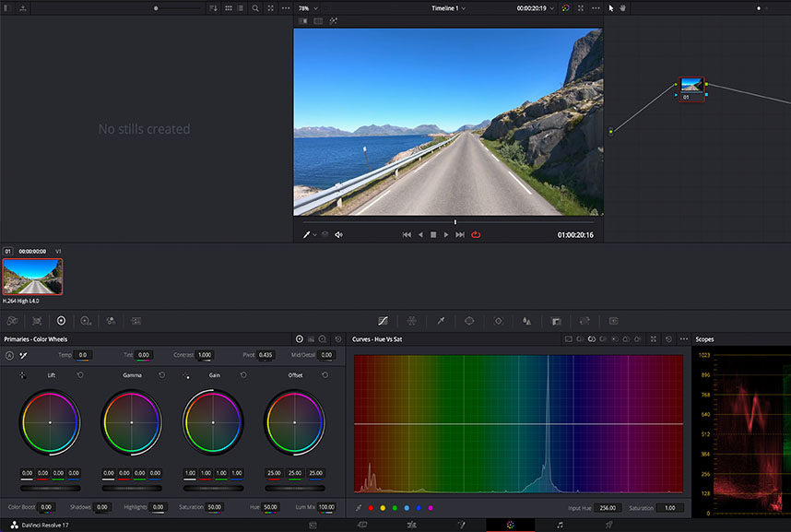Open the Tracker palette
This screenshot has height=532, width=791.
[x=498, y=321]
